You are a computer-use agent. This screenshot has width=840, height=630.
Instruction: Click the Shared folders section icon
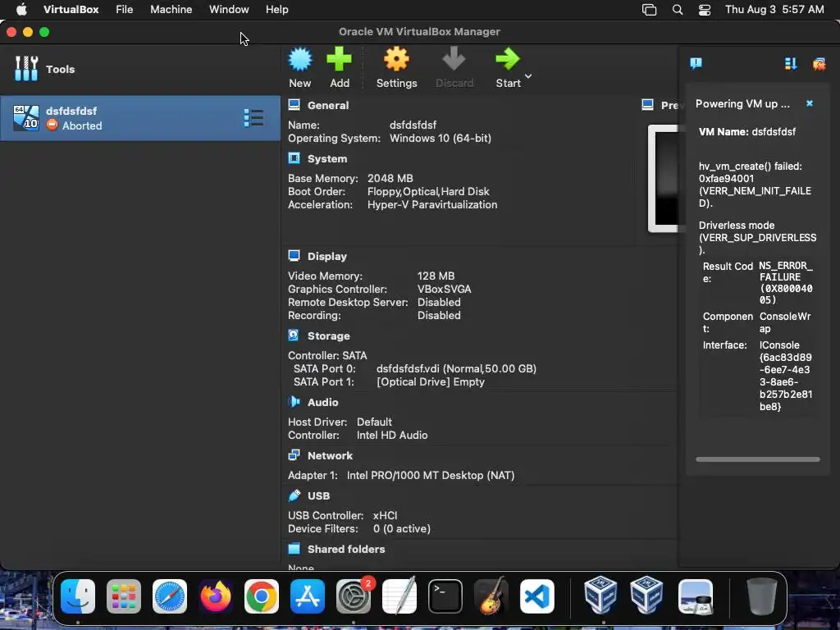point(294,549)
